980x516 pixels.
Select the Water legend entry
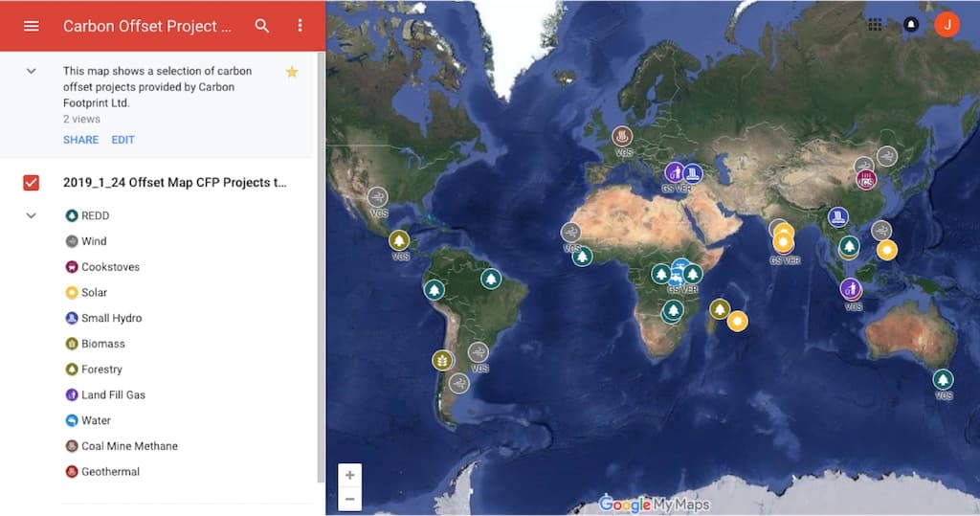[88, 421]
